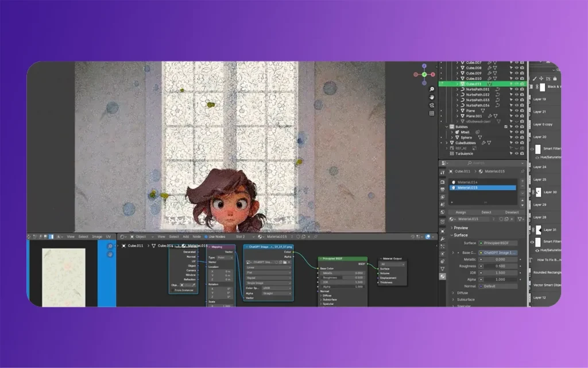Open the Physics properties tab icon
The height and width of the screenshot is (368, 588).
point(443,254)
